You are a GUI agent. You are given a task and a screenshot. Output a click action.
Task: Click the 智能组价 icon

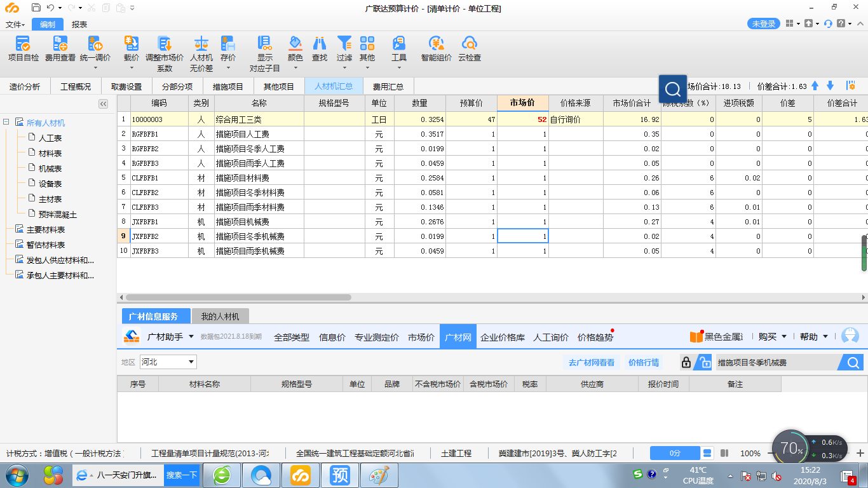pyautogui.click(x=436, y=43)
